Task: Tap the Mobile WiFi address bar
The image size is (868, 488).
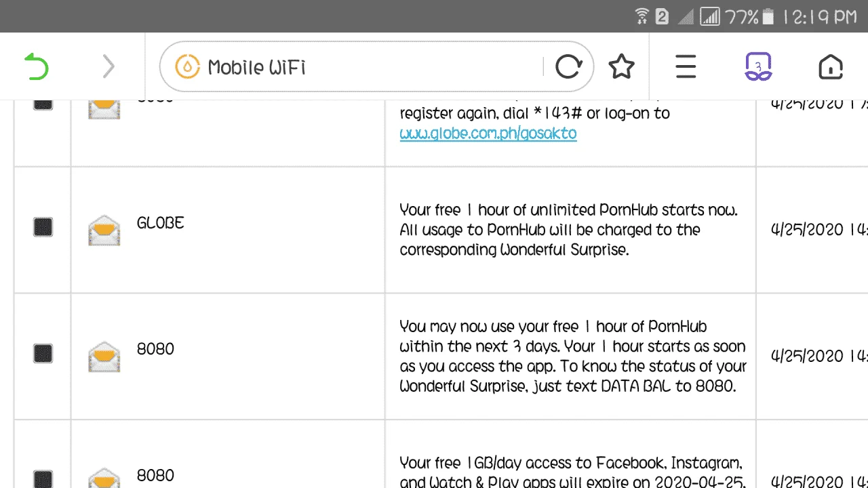Action: pos(376,66)
